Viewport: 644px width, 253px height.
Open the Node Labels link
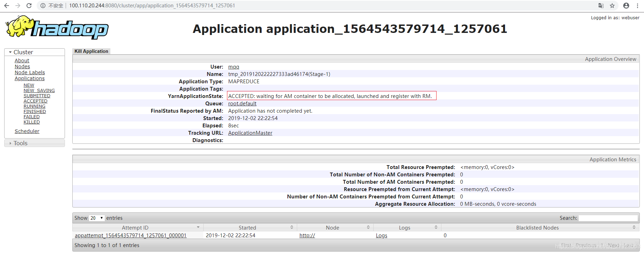point(30,72)
